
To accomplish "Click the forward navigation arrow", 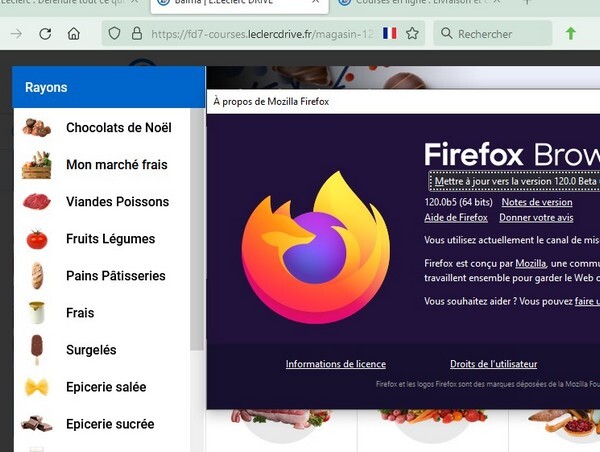I will [16, 34].
